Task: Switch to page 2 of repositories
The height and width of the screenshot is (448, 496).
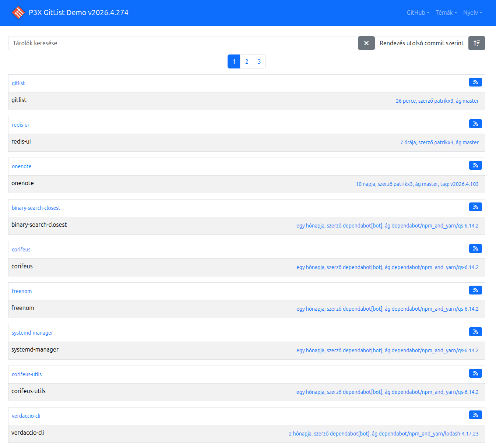Action: tap(246, 61)
